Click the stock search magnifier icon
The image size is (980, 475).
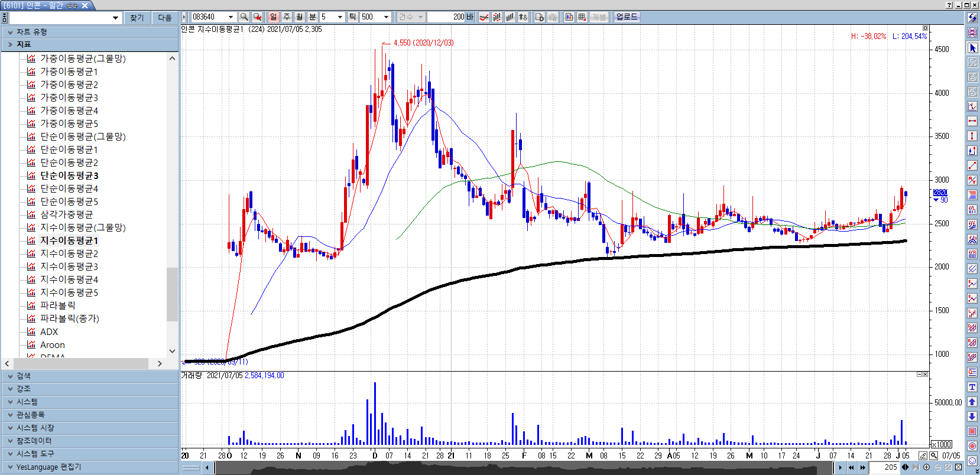pos(244,17)
